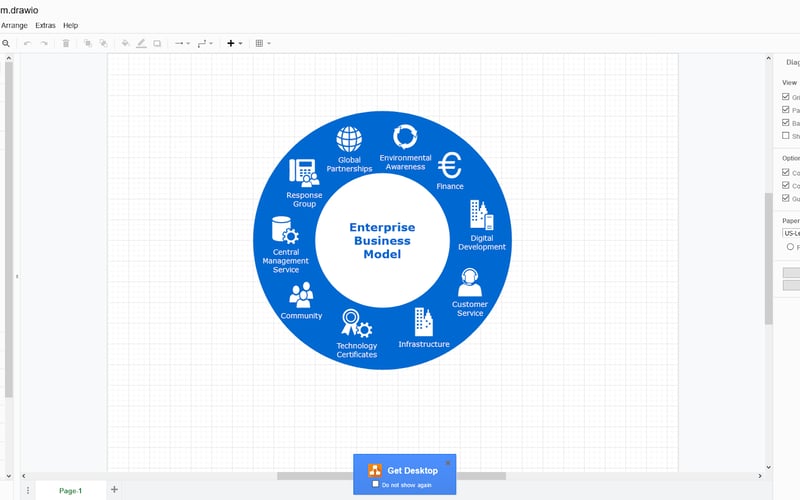800x500 pixels.
Task: Select the Page-1 tab
Action: 70,491
